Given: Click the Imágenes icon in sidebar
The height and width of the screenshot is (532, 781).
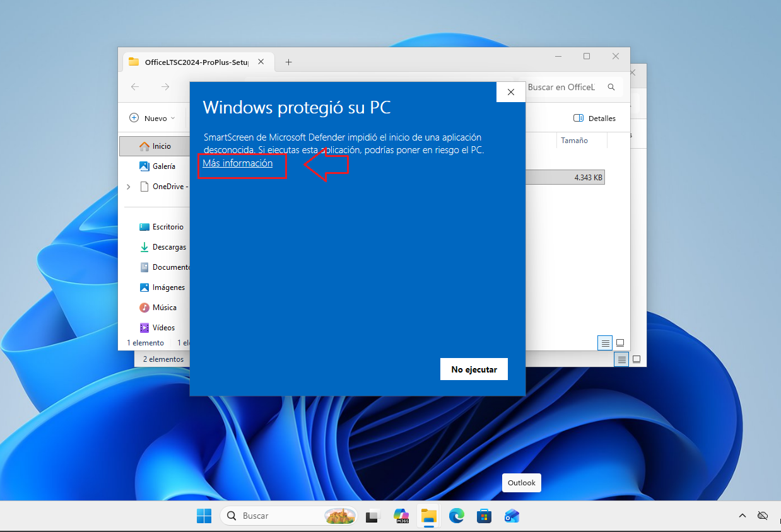Looking at the screenshot, I should tap(144, 287).
